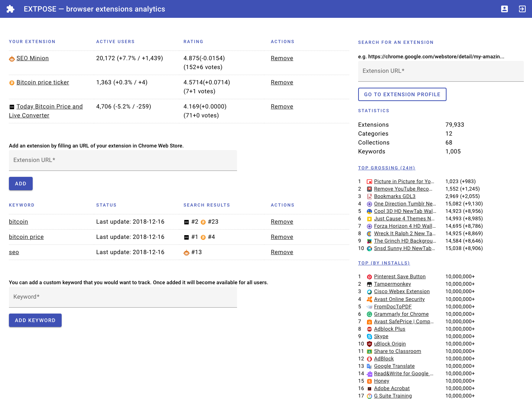This screenshot has height=399, width=532.
Task: Click the Share to Classroom icon
Action: [x=369, y=351]
